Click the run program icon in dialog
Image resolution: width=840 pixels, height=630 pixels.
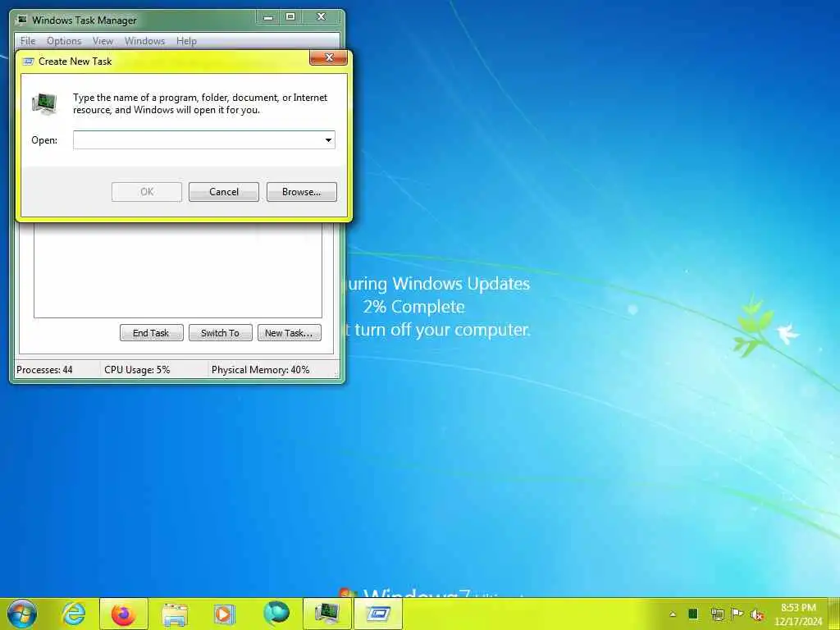tap(44, 103)
